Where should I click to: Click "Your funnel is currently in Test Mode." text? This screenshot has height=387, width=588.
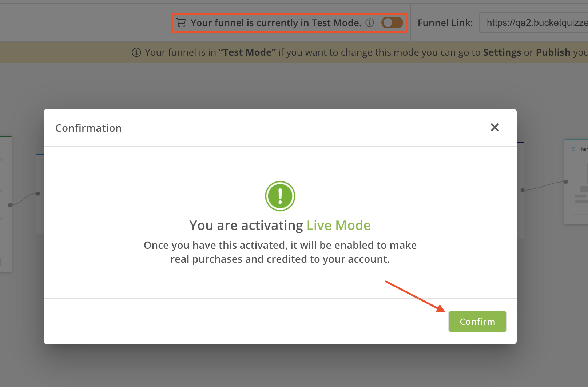pyautogui.click(x=276, y=23)
